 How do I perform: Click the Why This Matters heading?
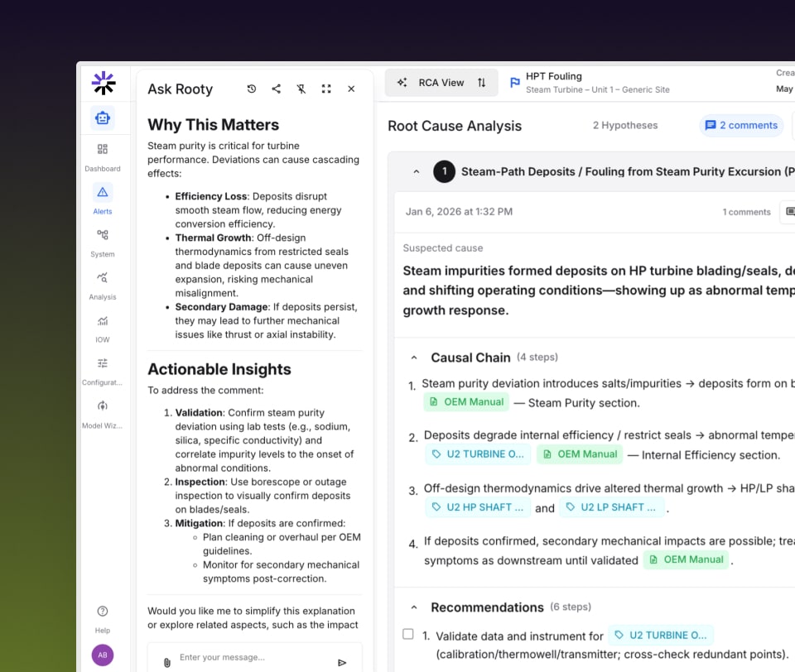click(x=214, y=125)
